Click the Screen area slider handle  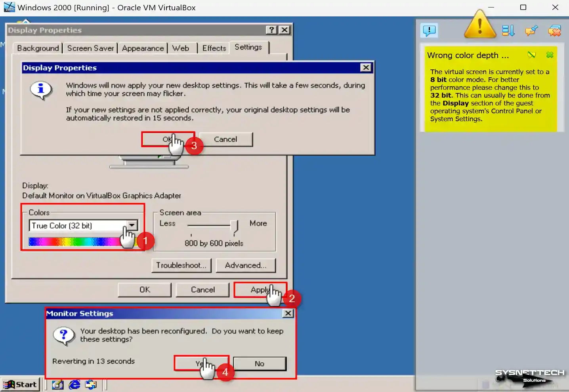235,226
